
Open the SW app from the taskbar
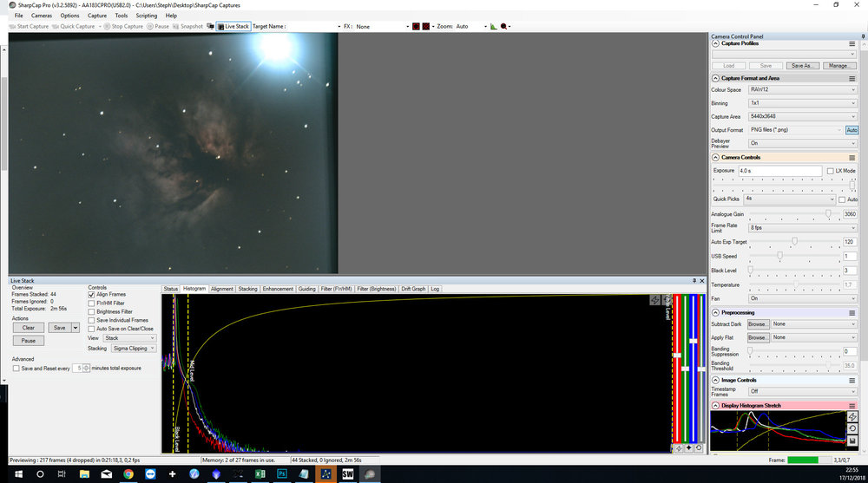pos(348,474)
